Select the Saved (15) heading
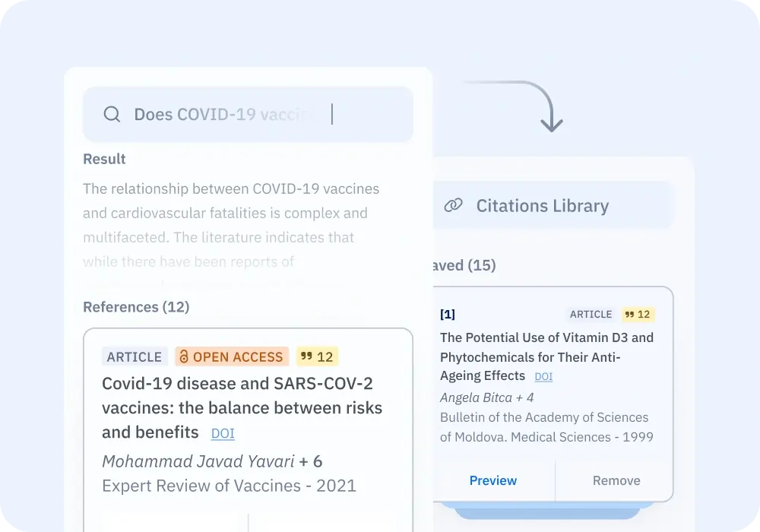This screenshot has width=760, height=532. pyautogui.click(x=464, y=265)
